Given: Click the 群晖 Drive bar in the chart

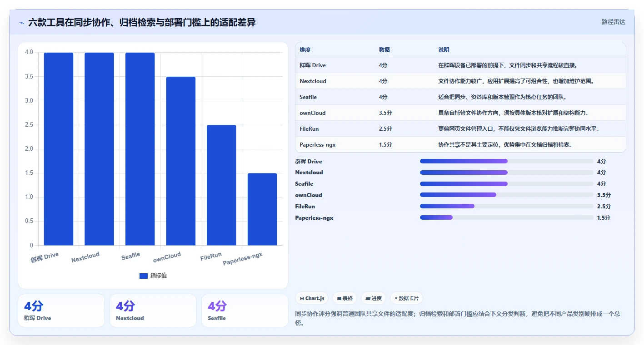Looking at the screenshot, I should coord(58,149).
